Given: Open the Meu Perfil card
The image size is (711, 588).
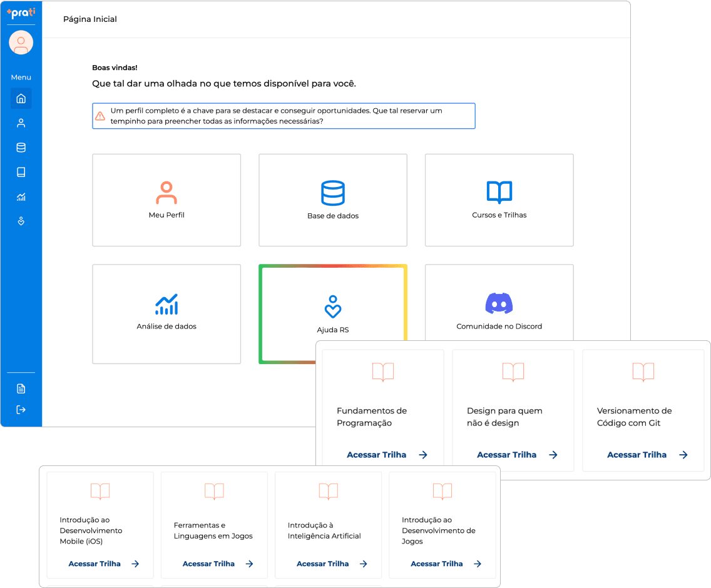Looking at the screenshot, I should coord(166,200).
